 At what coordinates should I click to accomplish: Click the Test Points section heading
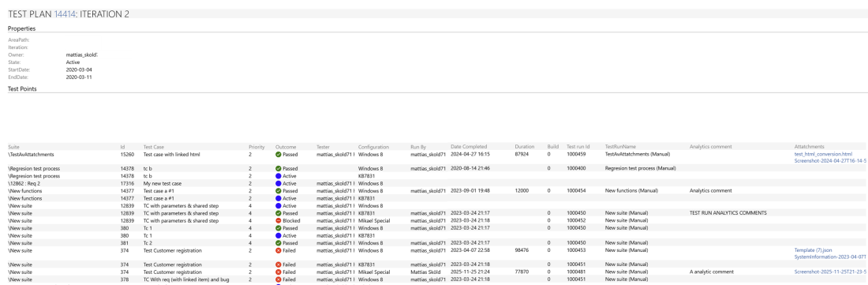pos(22,88)
